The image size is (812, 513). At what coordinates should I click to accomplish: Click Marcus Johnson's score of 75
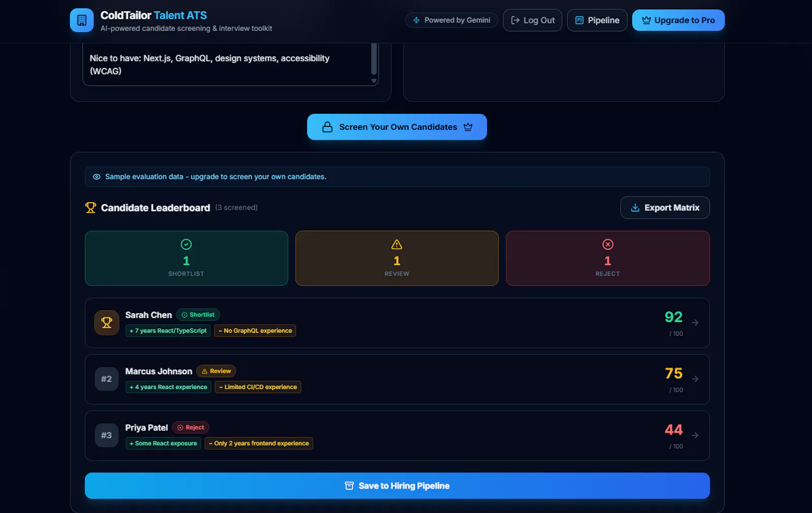click(x=673, y=373)
